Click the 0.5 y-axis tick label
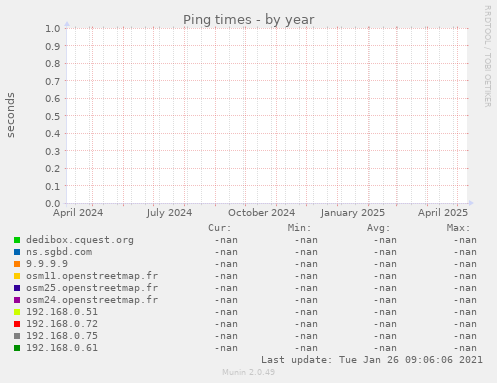This screenshot has height=383, width=497. click(x=53, y=116)
